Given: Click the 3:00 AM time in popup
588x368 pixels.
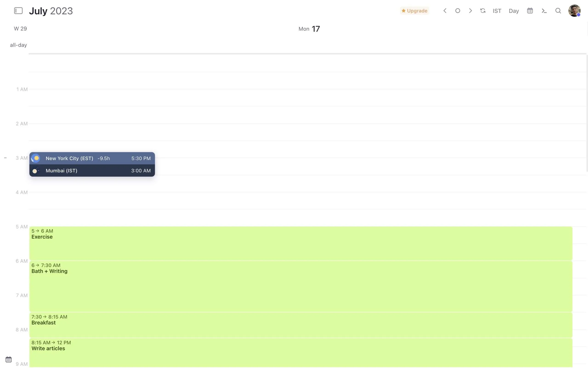Looking at the screenshot, I should pyautogui.click(x=141, y=171).
